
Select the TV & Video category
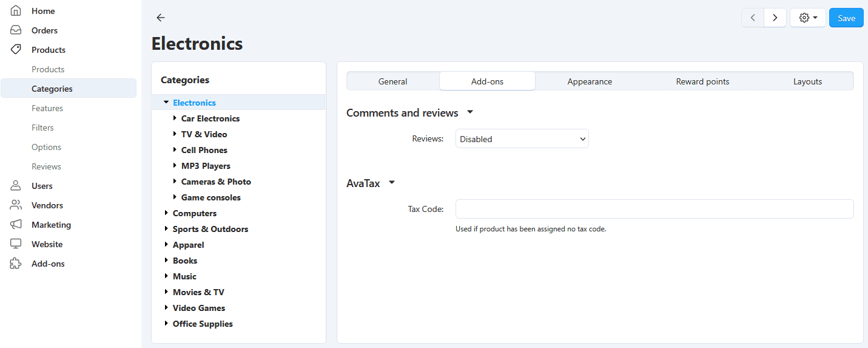pos(204,134)
